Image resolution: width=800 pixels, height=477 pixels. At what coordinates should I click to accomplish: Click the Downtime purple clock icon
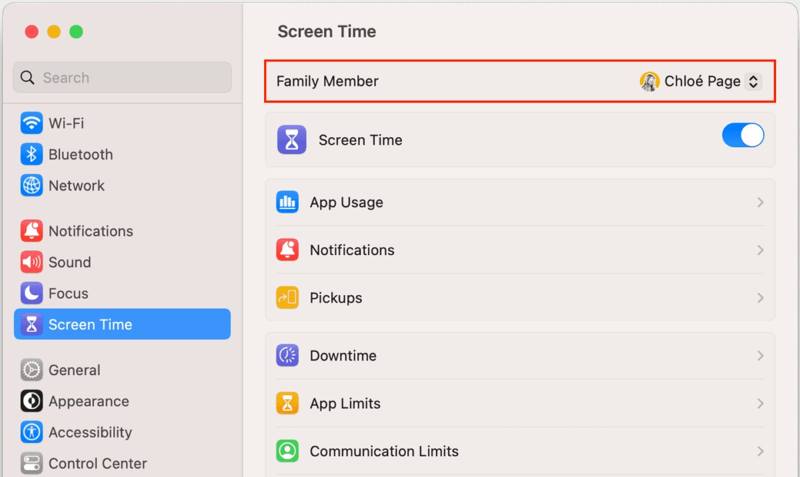tap(287, 355)
